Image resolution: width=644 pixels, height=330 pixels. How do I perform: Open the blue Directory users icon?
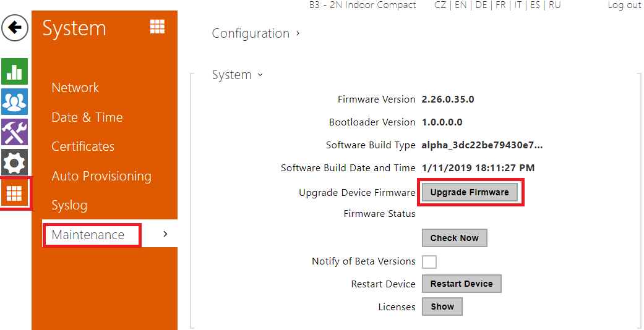(14, 101)
